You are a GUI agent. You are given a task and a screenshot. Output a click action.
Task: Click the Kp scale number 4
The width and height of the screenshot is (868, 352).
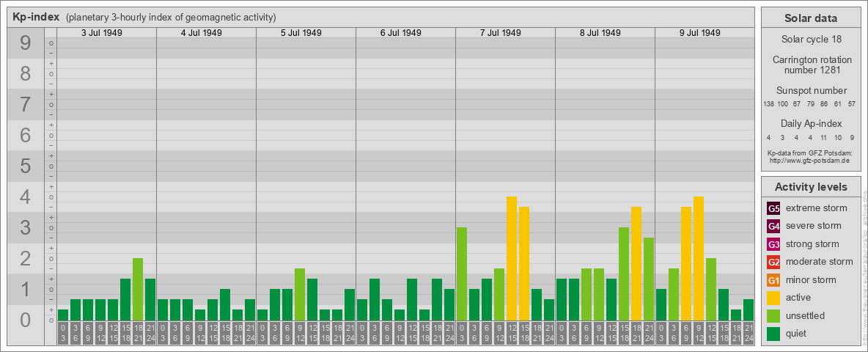click(26, 197)
